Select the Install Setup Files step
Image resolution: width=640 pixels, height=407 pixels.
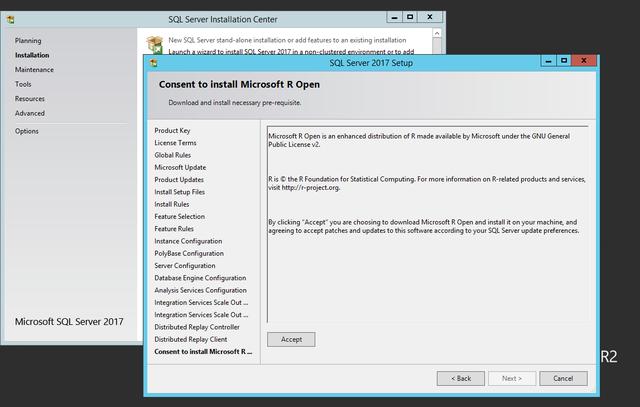[180, 192]
